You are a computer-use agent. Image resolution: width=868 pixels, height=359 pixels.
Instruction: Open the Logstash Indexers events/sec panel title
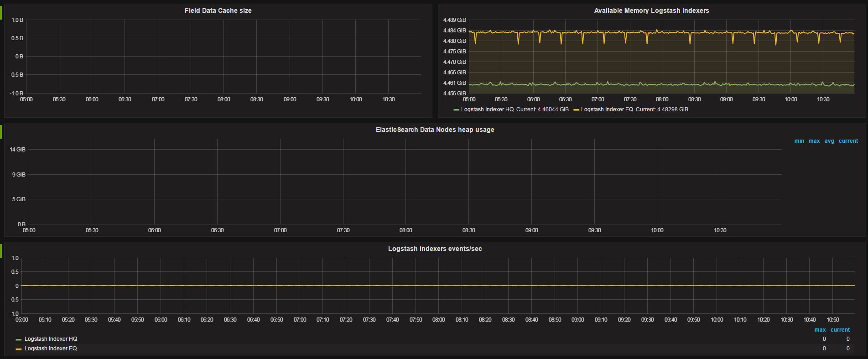435,249
